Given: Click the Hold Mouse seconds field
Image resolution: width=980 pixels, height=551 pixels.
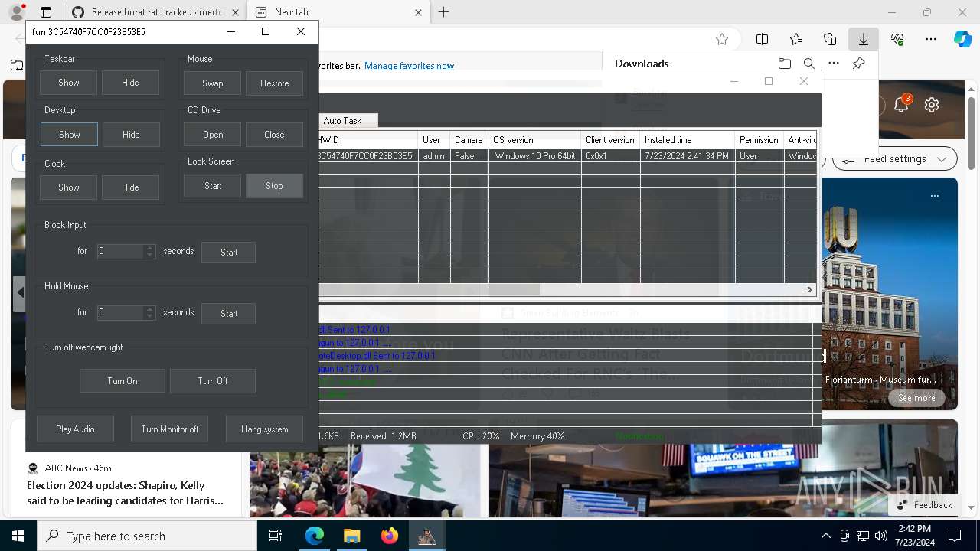Looking at the screenshot, I should point(120,312).
